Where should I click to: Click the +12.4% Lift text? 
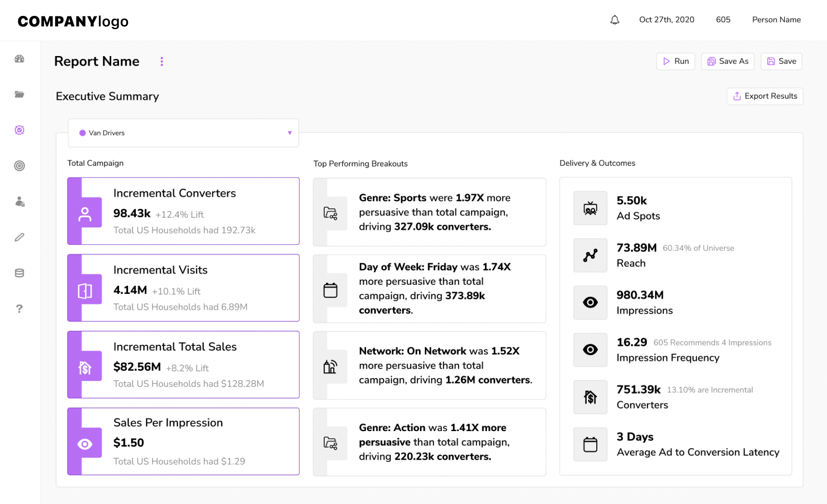[x=180, y=215]
